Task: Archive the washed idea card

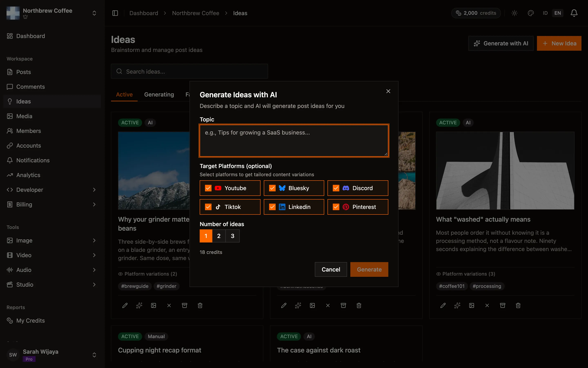Action: 503,305
